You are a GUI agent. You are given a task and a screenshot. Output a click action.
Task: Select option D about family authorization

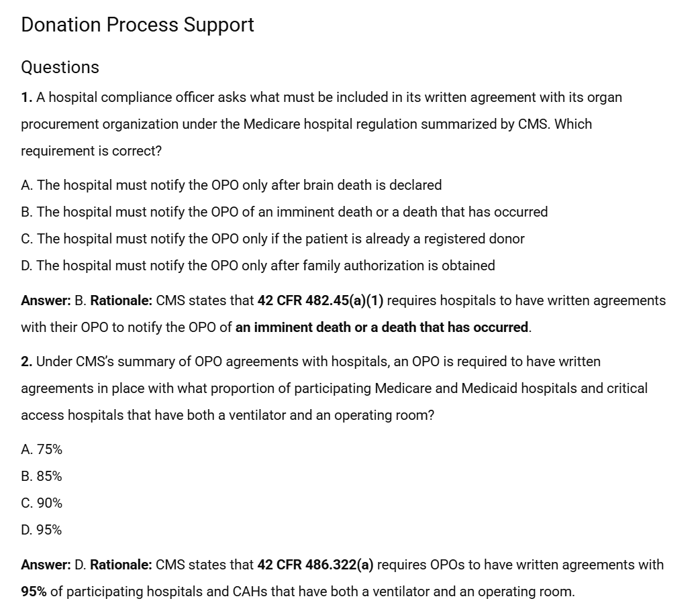(258, 266)
